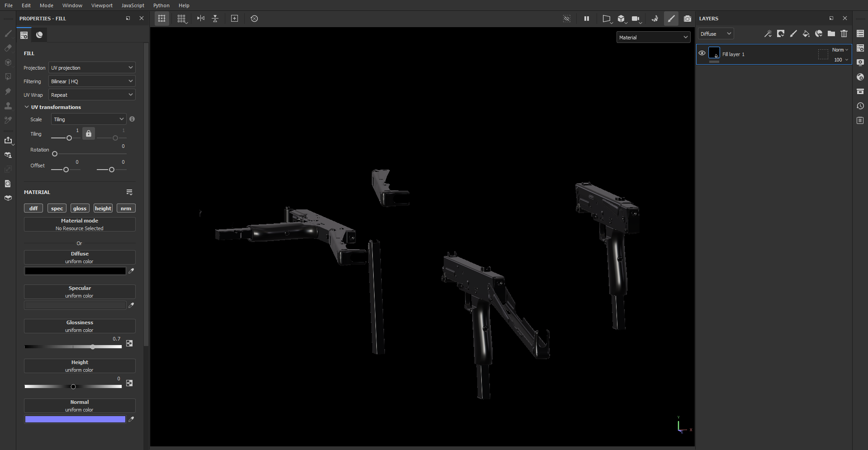Add a mask using the mask icon
The image size is (868, 450).
click(781, 33)
